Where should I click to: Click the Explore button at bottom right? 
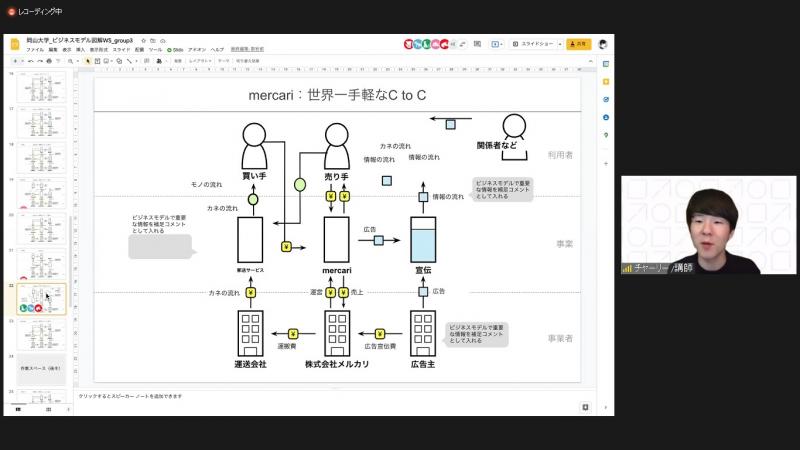click(585, 407)
